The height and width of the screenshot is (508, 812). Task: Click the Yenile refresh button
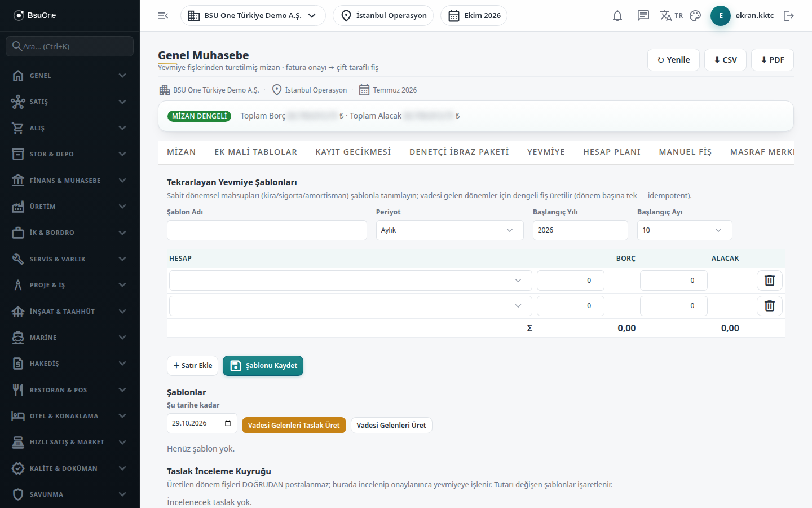(674, 60)
